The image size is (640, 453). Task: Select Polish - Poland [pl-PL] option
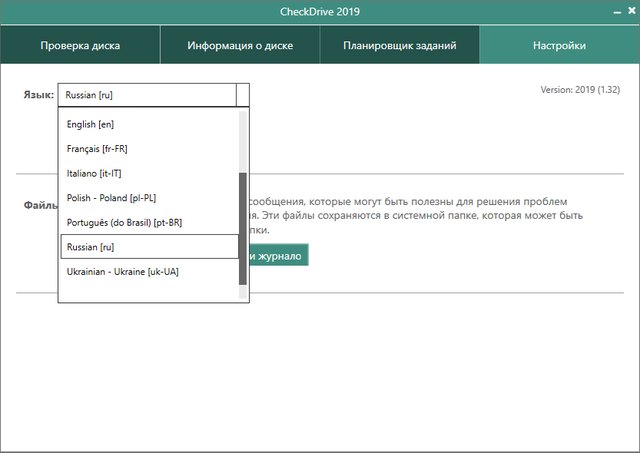[x=111, y=198]
